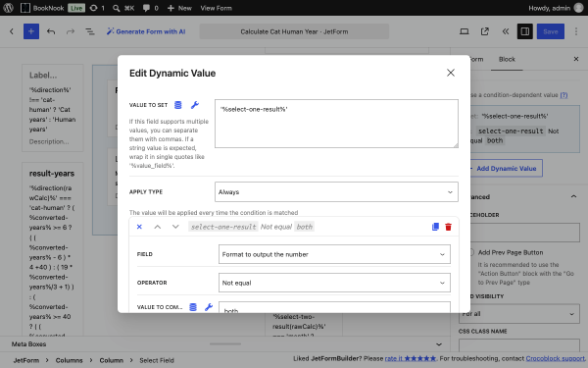Open database preset icon beside Value to Set
The width and height of the screenshot is (588, 368).
[178, 105]
